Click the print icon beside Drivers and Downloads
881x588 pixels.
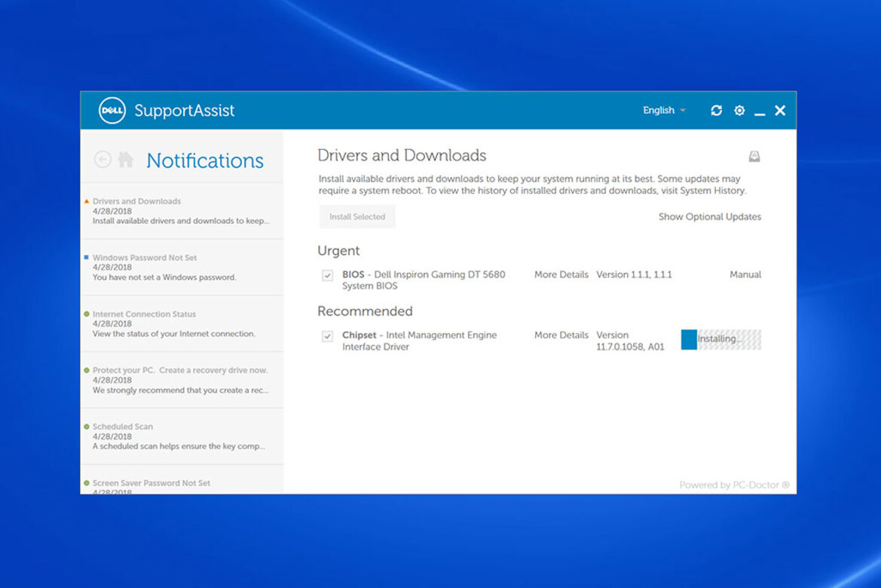click(x=754, y=156)
